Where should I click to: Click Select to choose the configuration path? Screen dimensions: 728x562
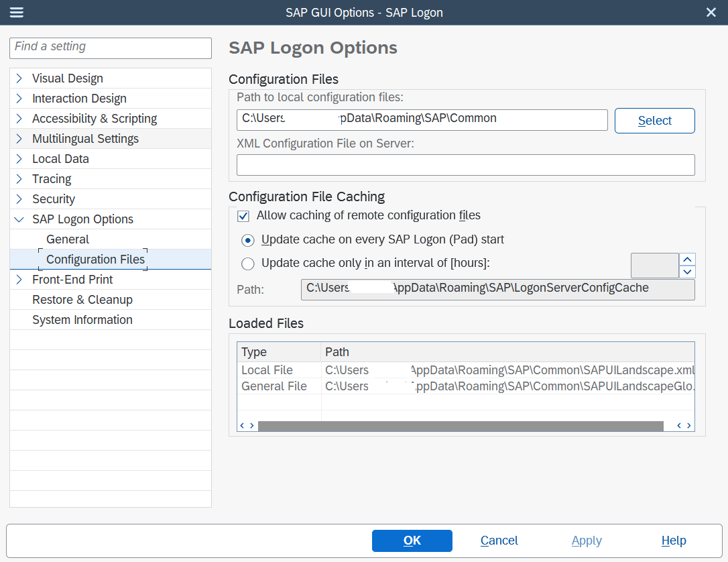pos(655,121)
